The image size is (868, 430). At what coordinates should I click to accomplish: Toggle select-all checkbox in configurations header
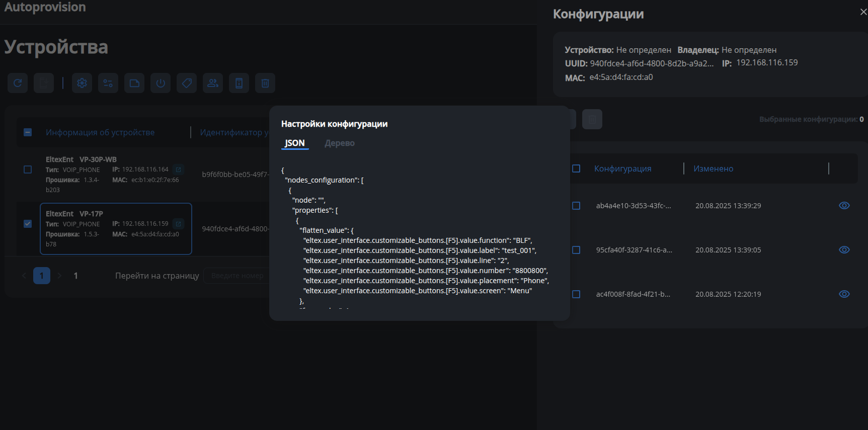576,168
